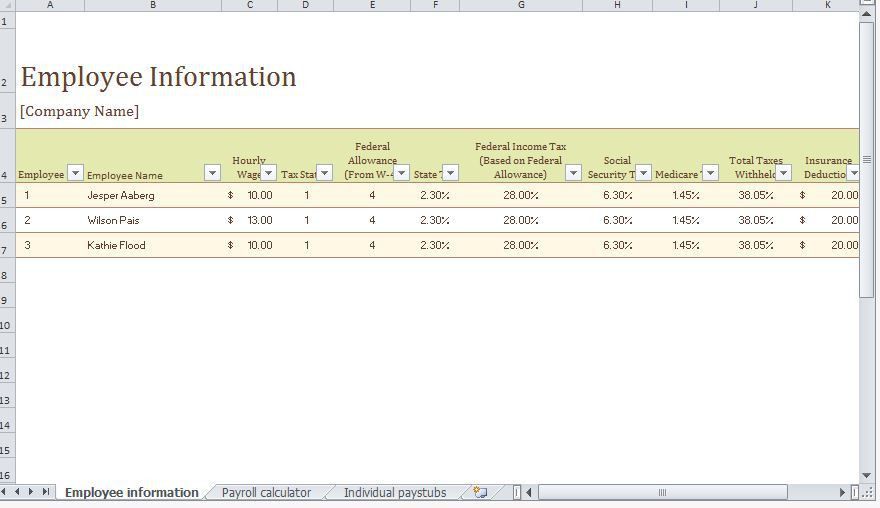
Task: Select row 5 header
Action: coord(7,195)
